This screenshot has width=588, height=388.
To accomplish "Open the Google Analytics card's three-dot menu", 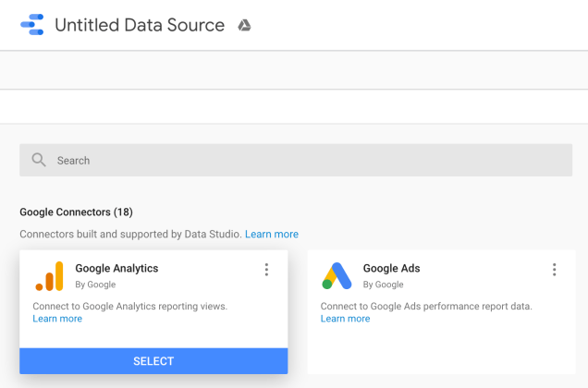I will pyautogui.click(x=266, y=270).
